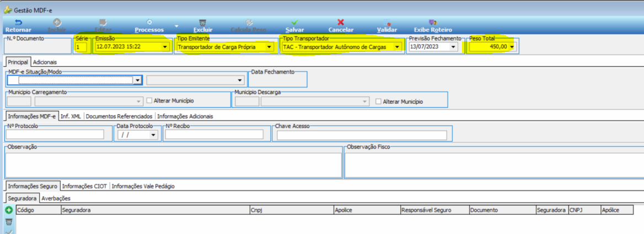Open Município Descarga name dropdown
The image size is (644, 234).
click(x=364, y=101)
